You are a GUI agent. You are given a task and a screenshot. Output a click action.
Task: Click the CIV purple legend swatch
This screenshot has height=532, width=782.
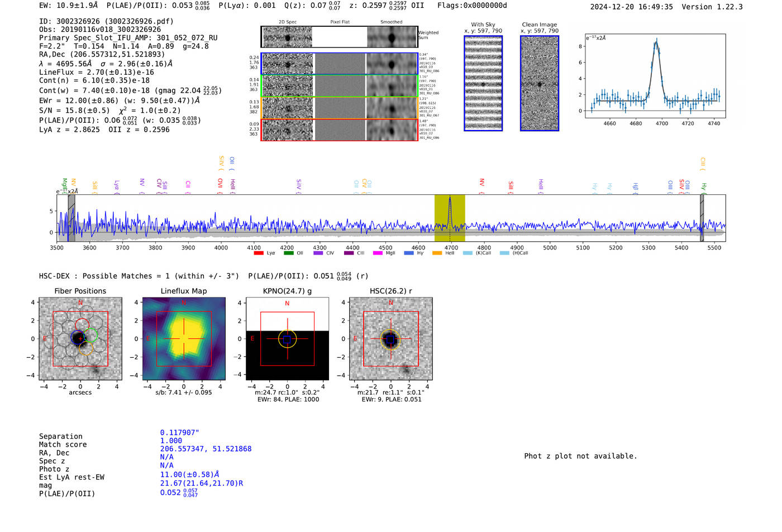point(318,253)
